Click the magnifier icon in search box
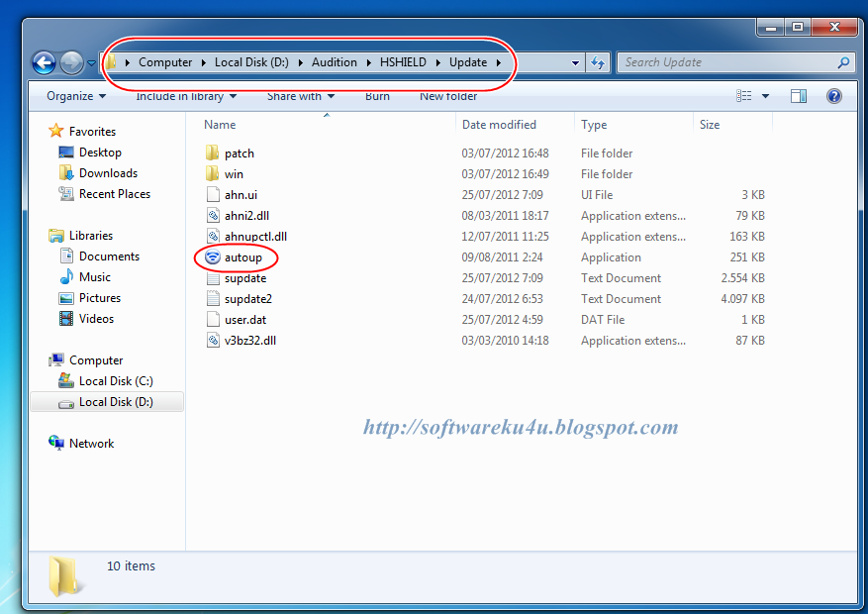 point(843,62)
